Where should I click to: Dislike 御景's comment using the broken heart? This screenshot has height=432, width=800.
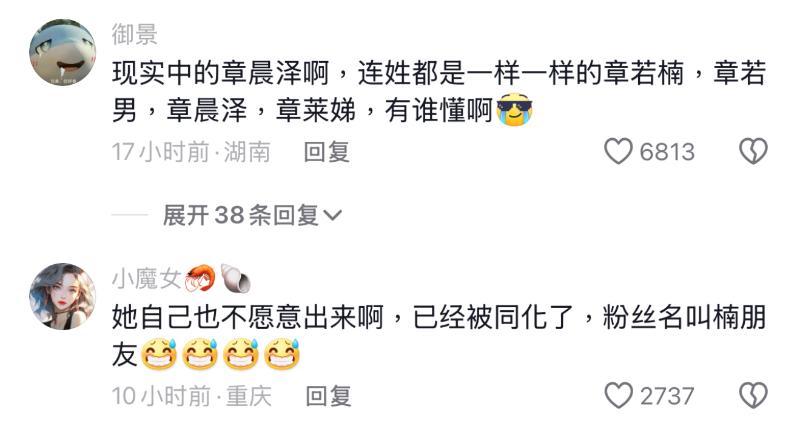tap(754, 151)
